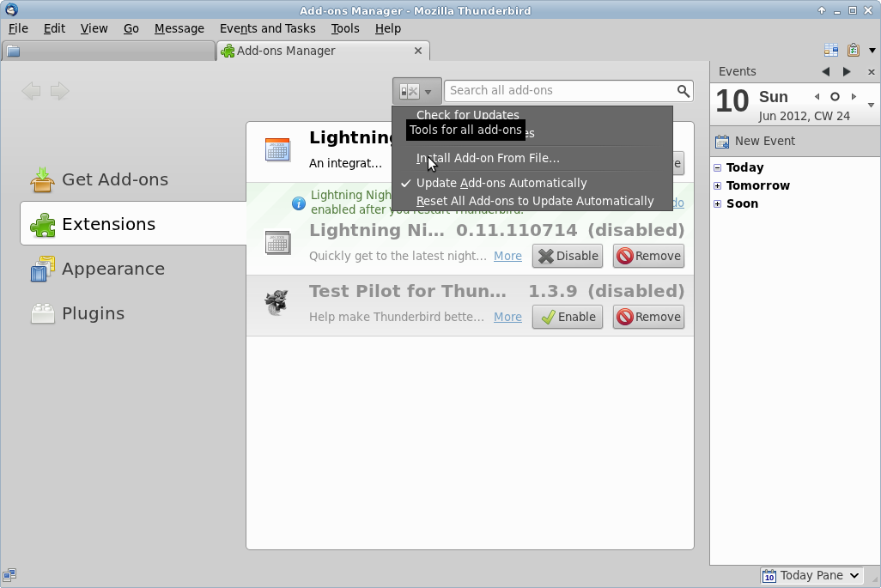Click the date number 10
881x588 pixels.
(x=732, y=101)
